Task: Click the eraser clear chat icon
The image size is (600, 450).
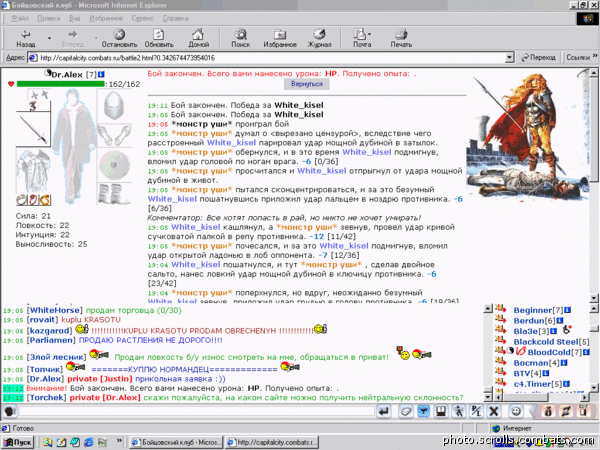Action: pyautogui.click(x=406, y=411)
